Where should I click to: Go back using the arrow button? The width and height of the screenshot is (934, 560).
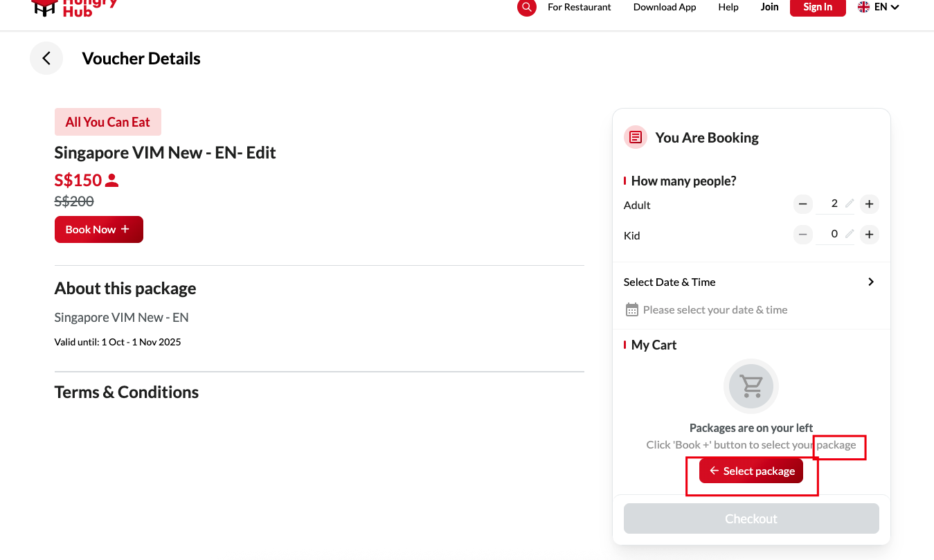(x=46, y=58)
